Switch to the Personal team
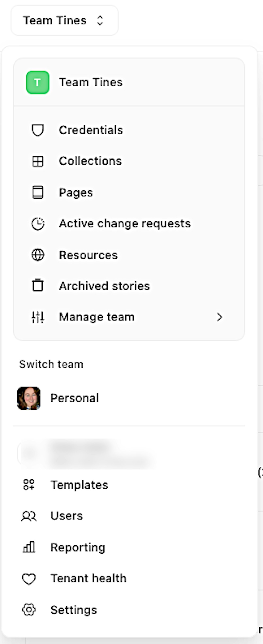263x644 pixels. point(74,398)
